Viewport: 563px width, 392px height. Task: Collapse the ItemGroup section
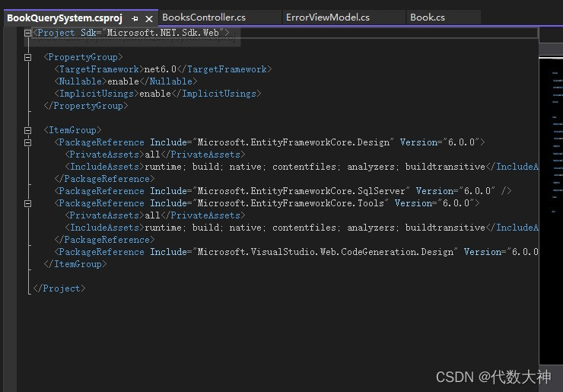(27, 130)
